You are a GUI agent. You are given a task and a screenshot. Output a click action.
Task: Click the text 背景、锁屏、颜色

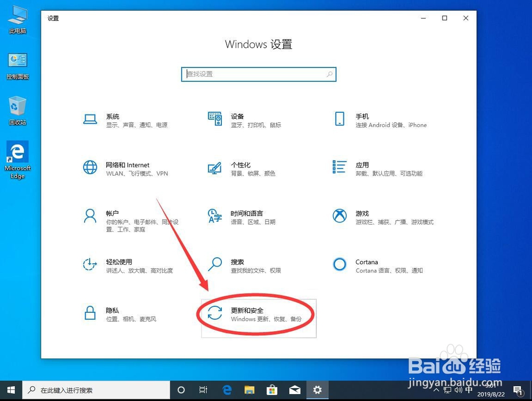(x=253, y=173)
